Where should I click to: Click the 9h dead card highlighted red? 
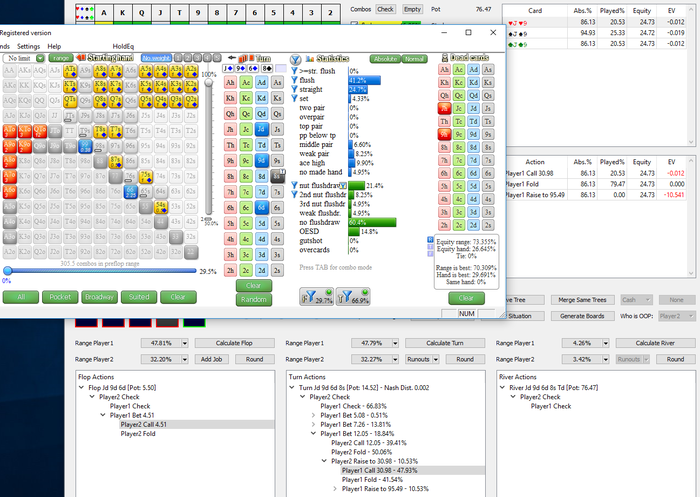(444, 134)
